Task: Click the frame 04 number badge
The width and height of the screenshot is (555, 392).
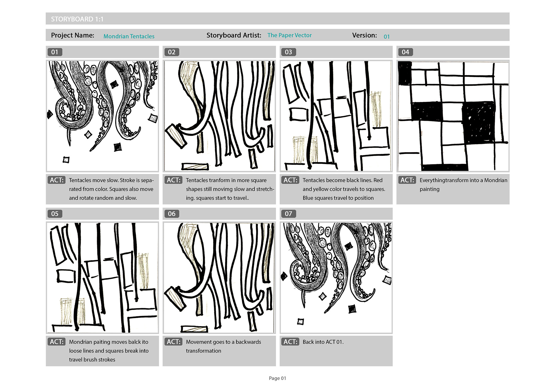Action: coord(406,52)
